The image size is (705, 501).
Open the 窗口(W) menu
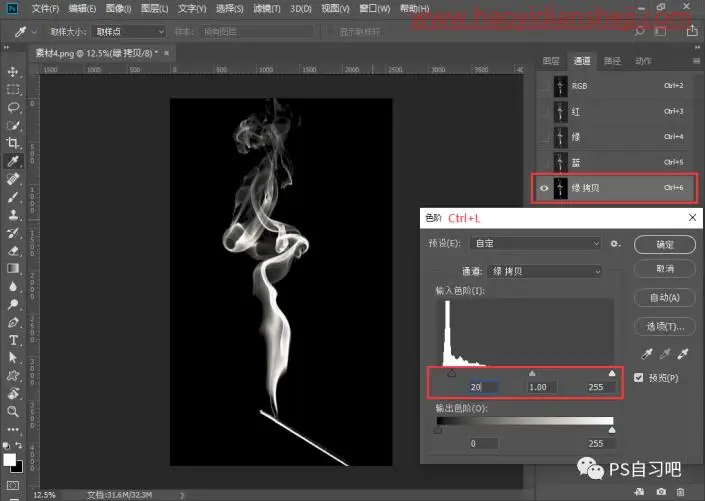tap(375, 9)
